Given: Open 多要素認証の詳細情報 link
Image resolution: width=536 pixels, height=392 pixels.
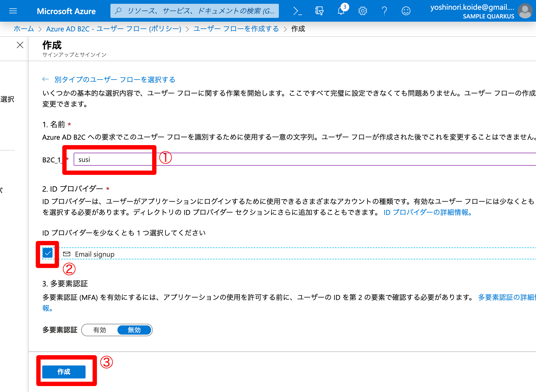Looking at the screenshot, I should tap(507, 297).
